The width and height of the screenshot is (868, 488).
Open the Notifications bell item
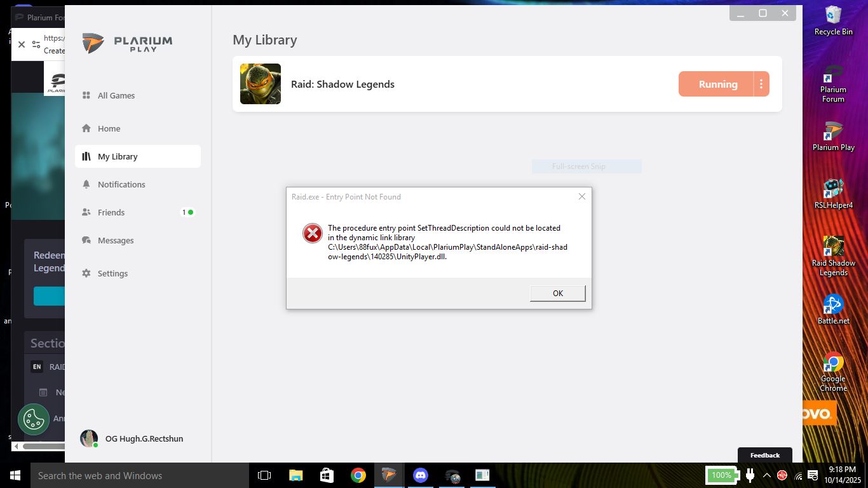click(121, 184)
